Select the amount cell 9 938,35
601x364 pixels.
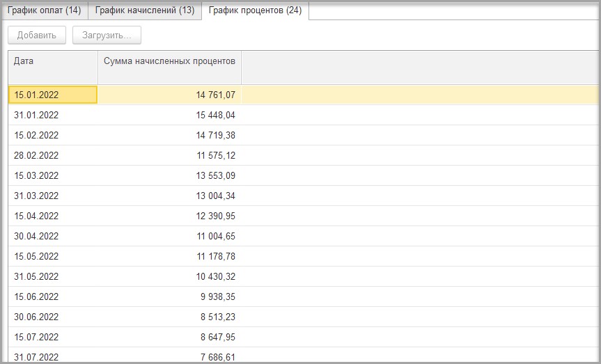tap(169, 296)
